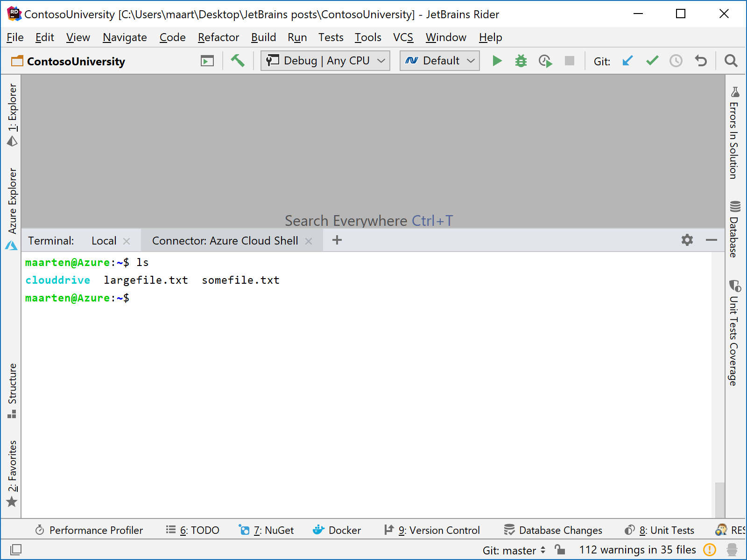Close the Azure Cloud Shell tab

point(309,241)
